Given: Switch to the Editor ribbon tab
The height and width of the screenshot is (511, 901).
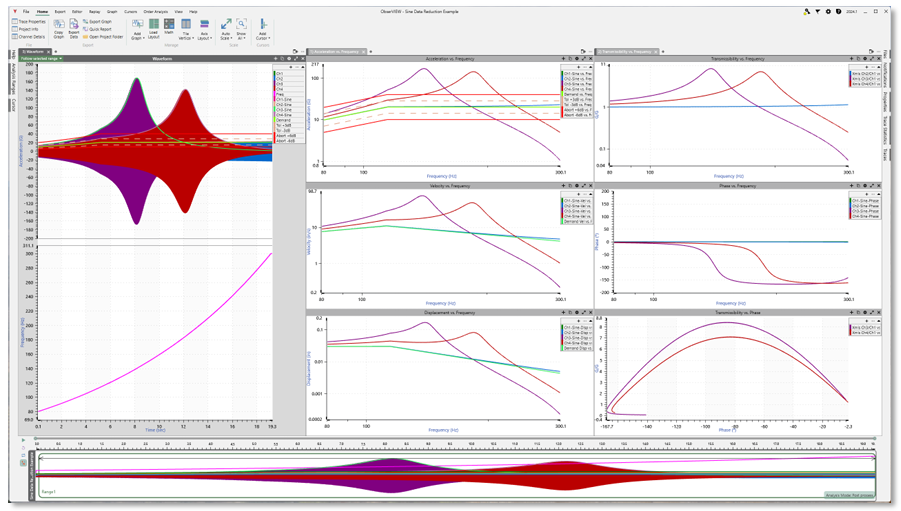Looking at the screenshot, I should point(77,11).
